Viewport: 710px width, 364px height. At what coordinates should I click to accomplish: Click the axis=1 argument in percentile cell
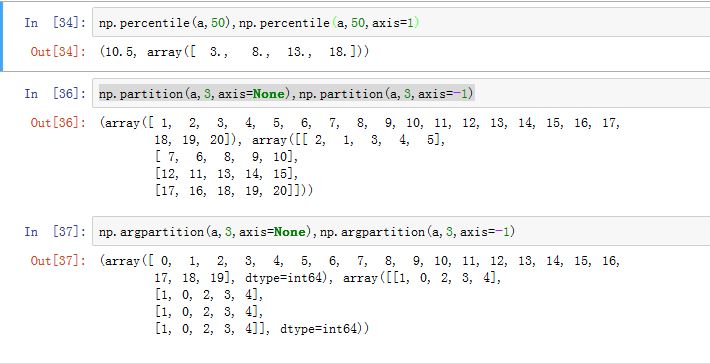coord(393,23)
